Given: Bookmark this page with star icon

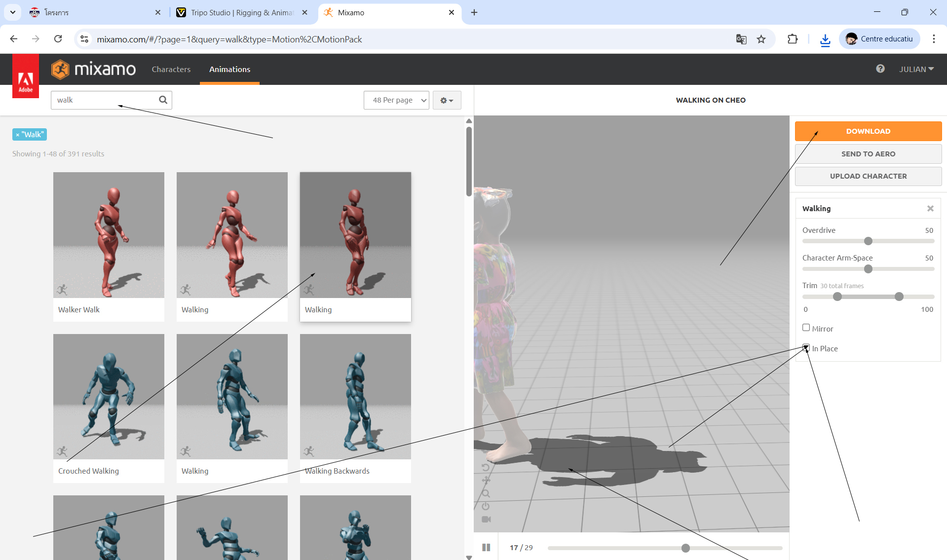Looking at the screenshot, I should (x=761, y=39).
